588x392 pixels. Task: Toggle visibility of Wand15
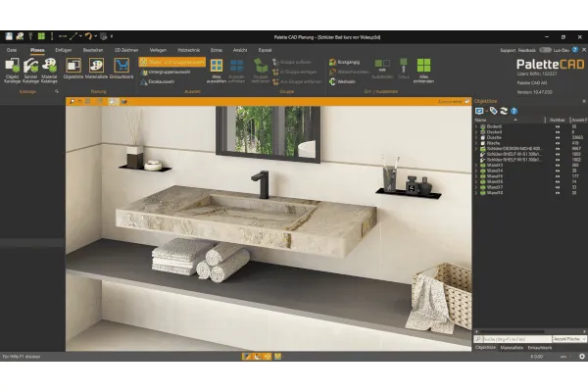point(558,176)
